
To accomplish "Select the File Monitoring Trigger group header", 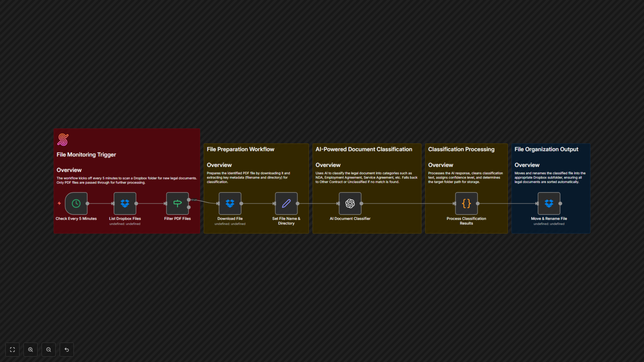I will point(86,154).
